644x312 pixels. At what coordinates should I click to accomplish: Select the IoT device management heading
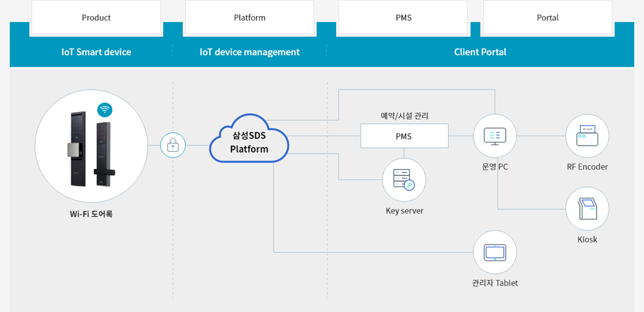click(x=250, y=52)
